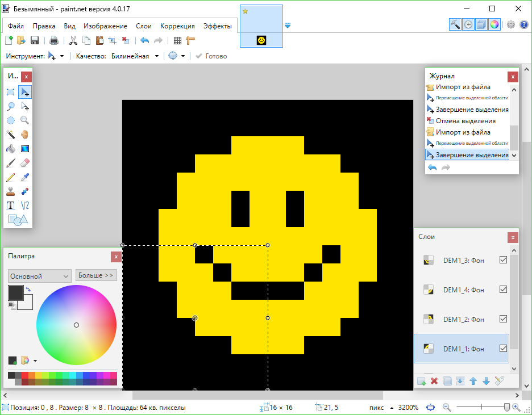Click the Больше >> button
The image size is (532, 415).
[x=96, y=275]
